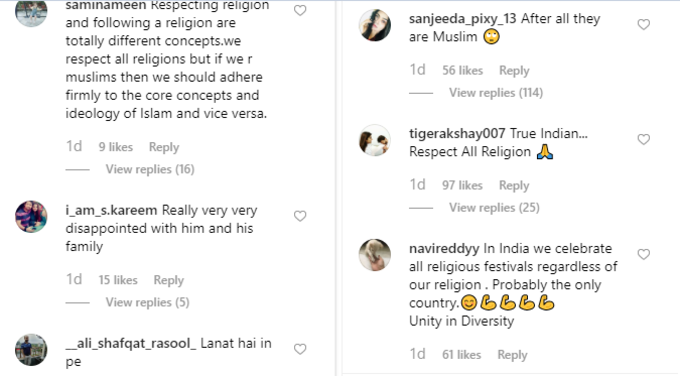Like i_am_s.kareem's comment with heart icon

pos(300,216)
